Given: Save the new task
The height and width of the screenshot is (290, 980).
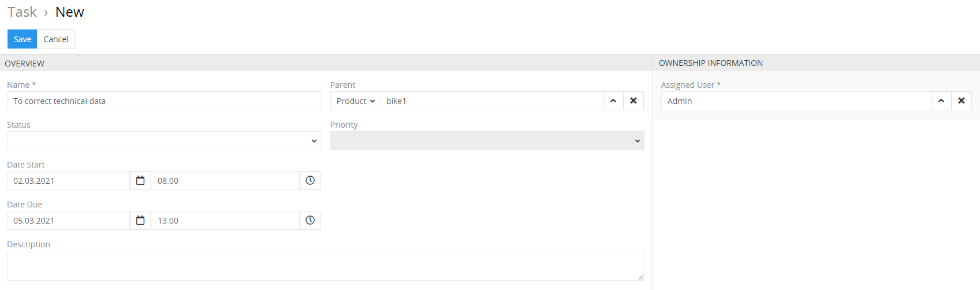Looking at the screenshot, I should coord(23,39).
